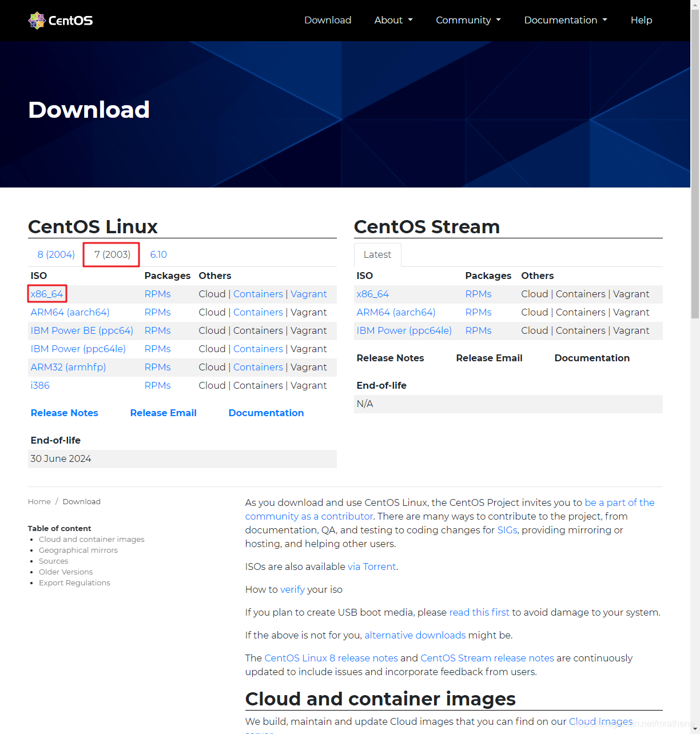Open IBM Power (ppc64le) under CentOS Stream
The width and height of the screenshot is (700, 734).
pyautogui.click(x=404, y=330)
